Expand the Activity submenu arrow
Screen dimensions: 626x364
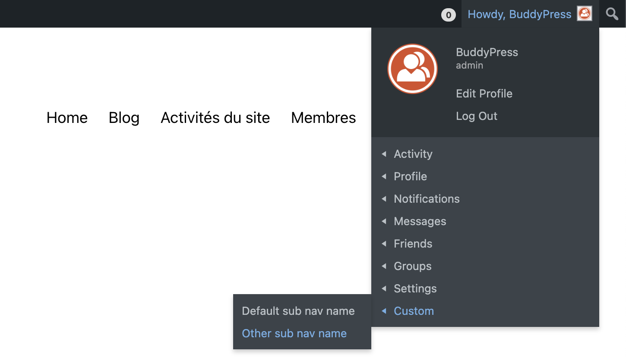click(384, 154)
